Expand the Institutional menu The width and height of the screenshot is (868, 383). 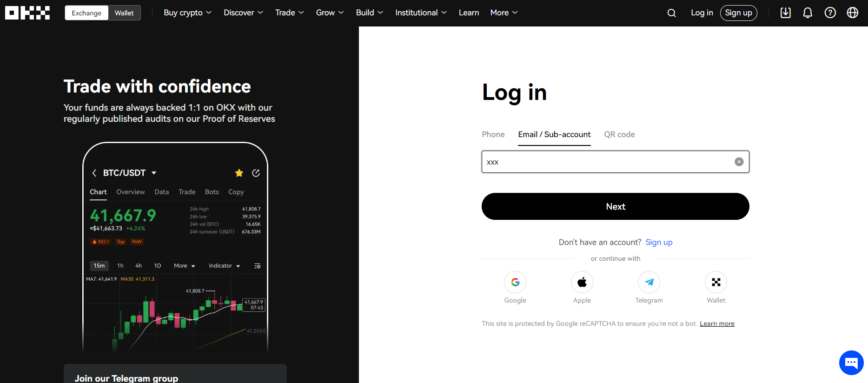[421, 13]
